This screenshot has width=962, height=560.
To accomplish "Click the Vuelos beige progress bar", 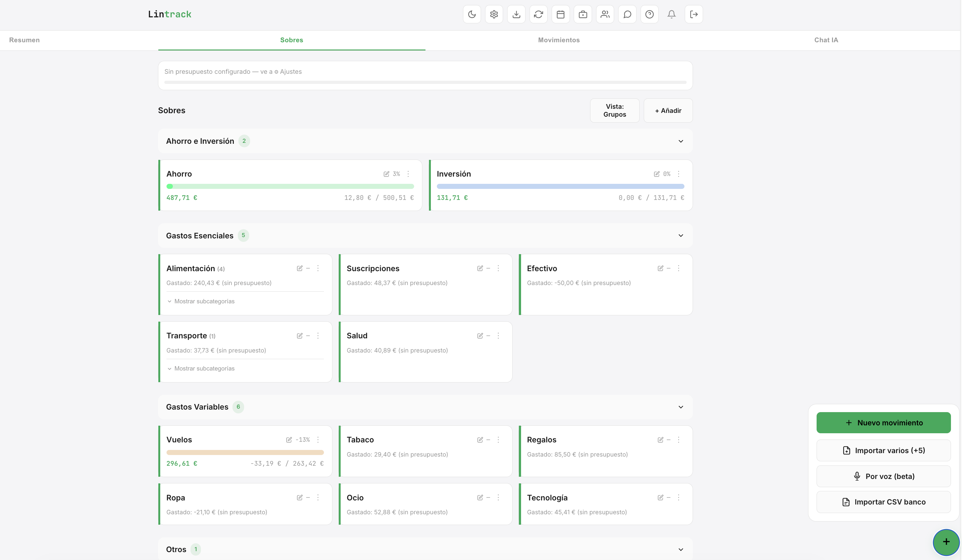I will (245, 452).
